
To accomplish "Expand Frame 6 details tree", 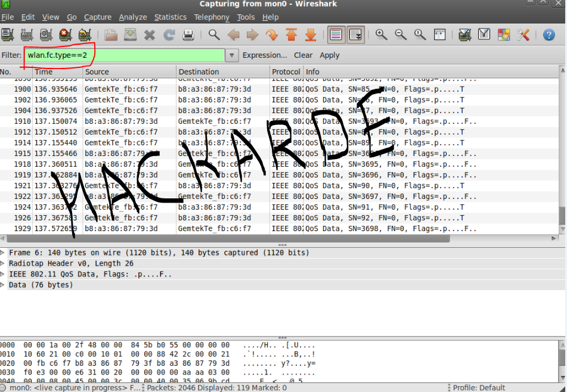I will (x=2, y=252).
